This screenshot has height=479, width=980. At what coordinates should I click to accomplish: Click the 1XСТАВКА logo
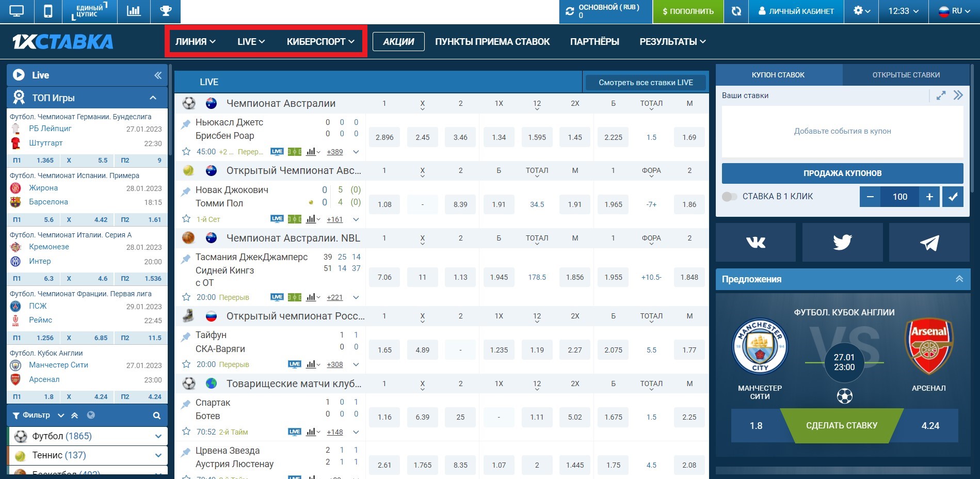click(62, 42)
